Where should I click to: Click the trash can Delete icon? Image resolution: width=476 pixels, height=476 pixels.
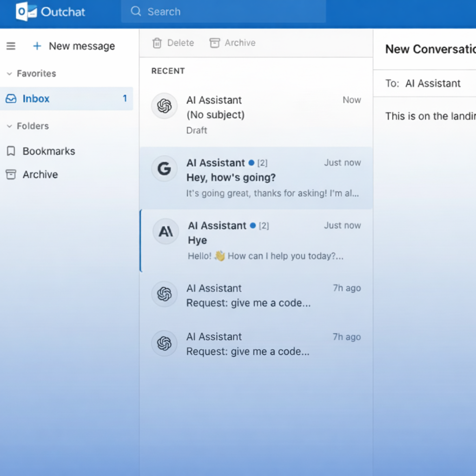coord(157,43)
